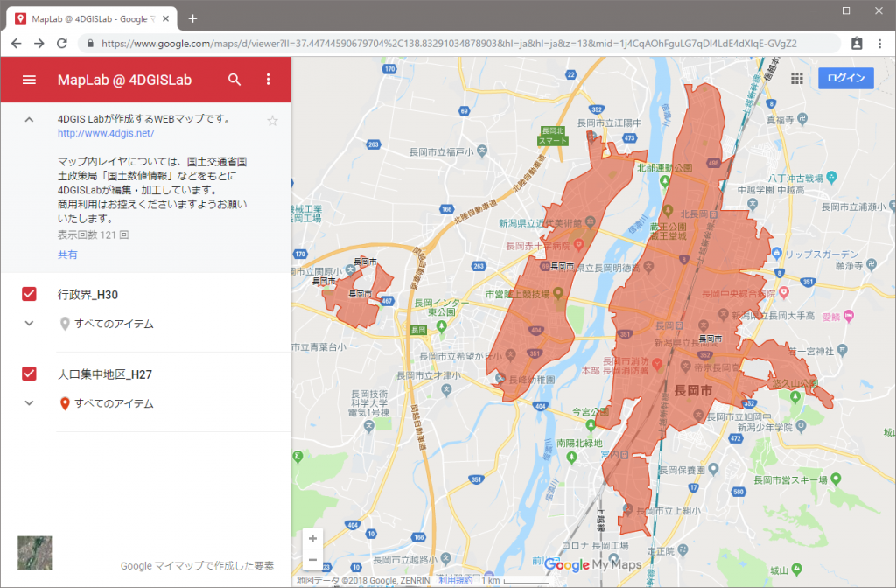The width and height of the screenshot is (896, 588).
Task: Uncheck the 人口集中地区_H27 layer checkbox
Action: [29, 374]
